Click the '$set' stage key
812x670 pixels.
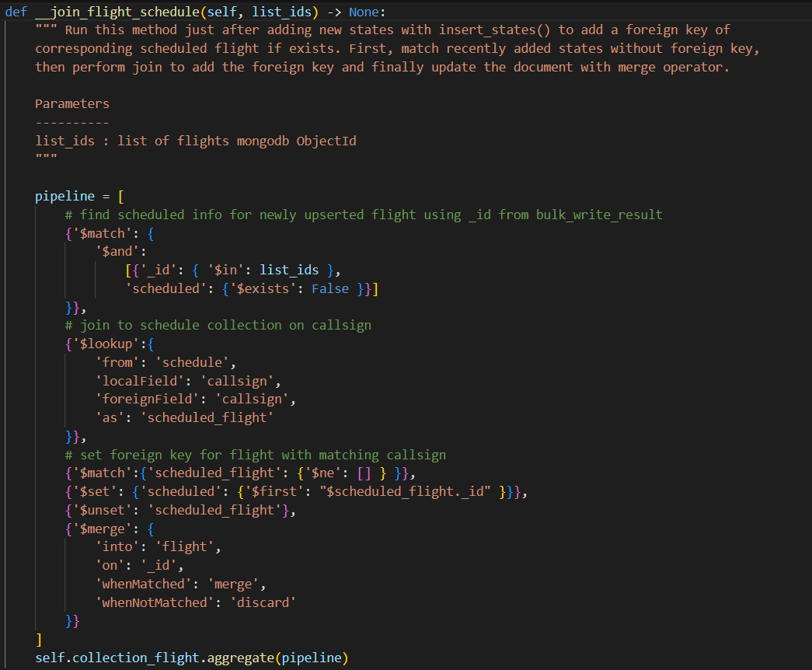[x=94, y=493]
